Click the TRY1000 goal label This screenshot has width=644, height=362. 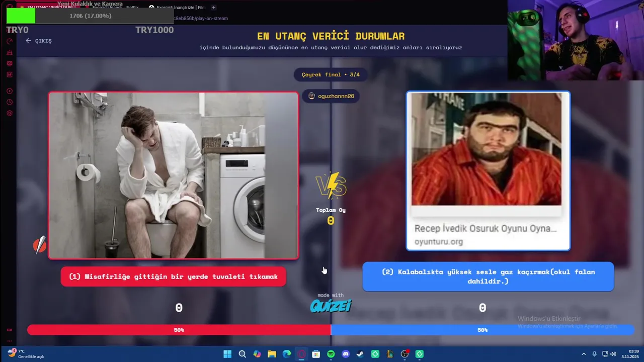[154, 30]
